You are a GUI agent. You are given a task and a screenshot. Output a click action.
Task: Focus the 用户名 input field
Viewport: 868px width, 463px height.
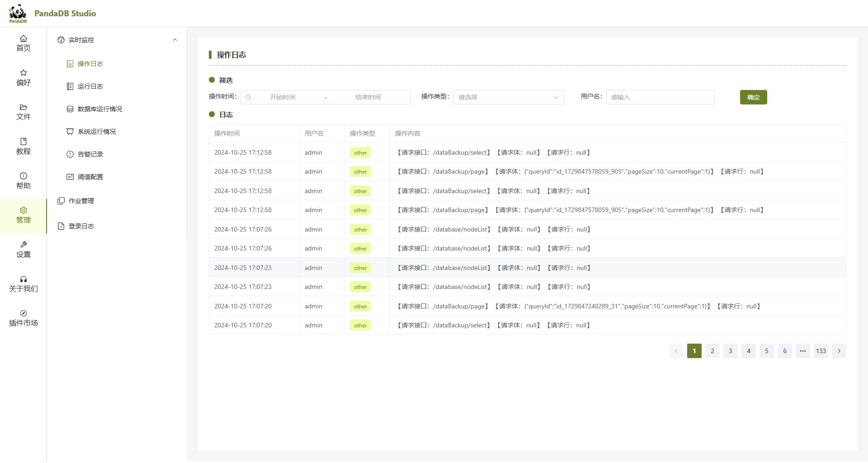click(x=660, y=97)
